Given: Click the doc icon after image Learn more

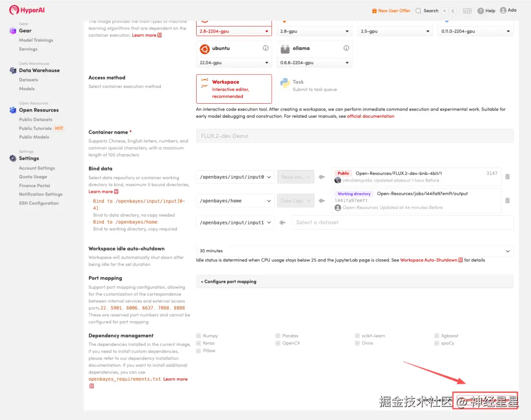Looking at the screenshot, I should click(x=159, y=35).
